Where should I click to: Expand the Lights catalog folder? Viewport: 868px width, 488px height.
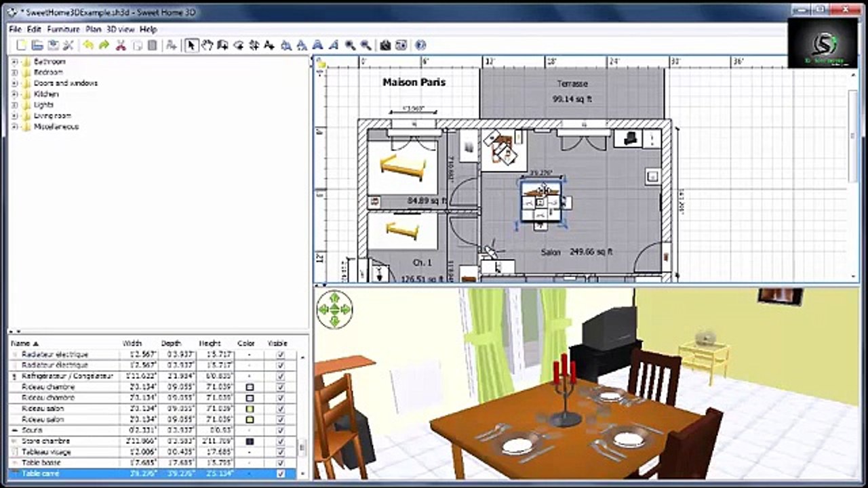coord(14,105)
